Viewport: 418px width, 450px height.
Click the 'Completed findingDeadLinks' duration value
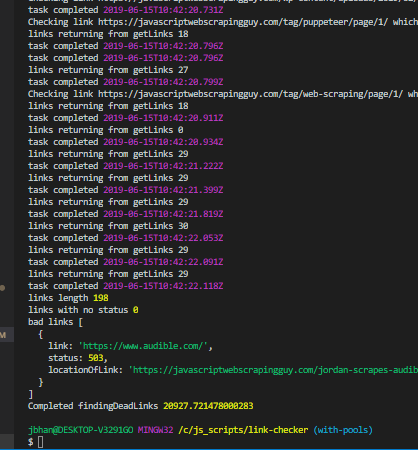tap(208, 406)
